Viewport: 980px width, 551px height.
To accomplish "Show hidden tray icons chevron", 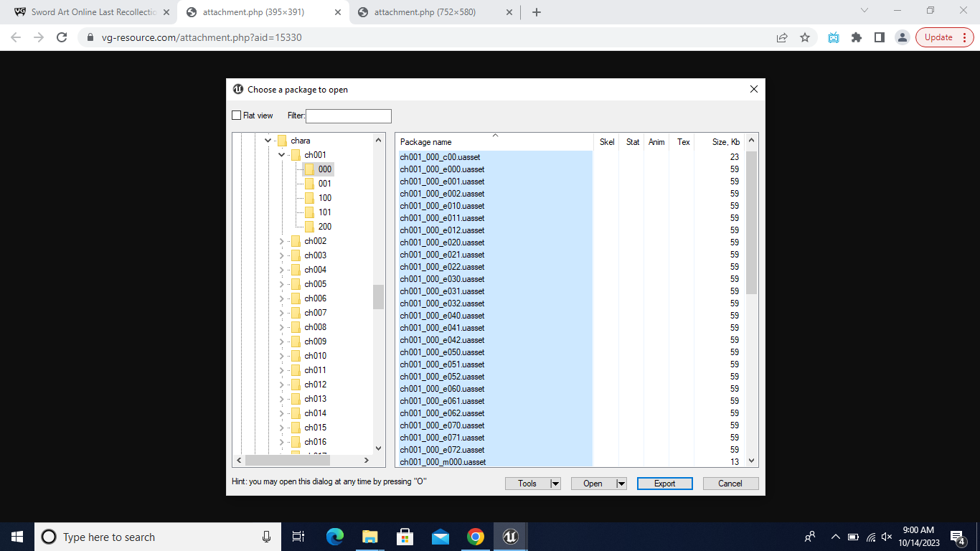I will click(835, 537).
